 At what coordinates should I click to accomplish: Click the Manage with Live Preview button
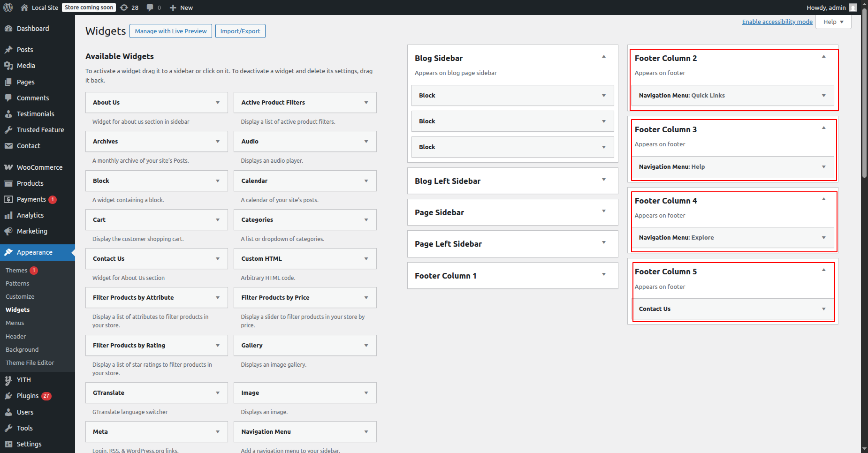(x=171, y=31)
